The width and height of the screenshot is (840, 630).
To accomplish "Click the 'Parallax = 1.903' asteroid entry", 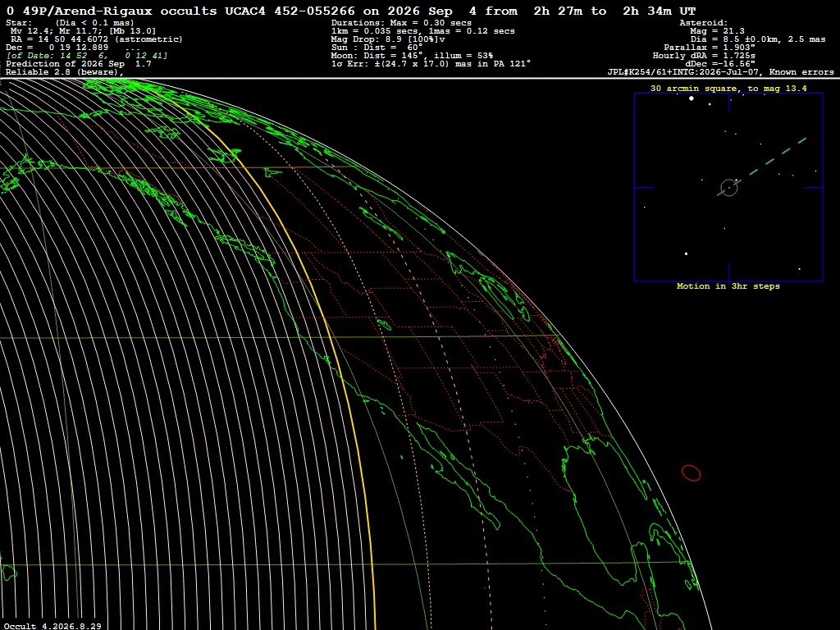I will pyautogui.click(x=710, y=47).
